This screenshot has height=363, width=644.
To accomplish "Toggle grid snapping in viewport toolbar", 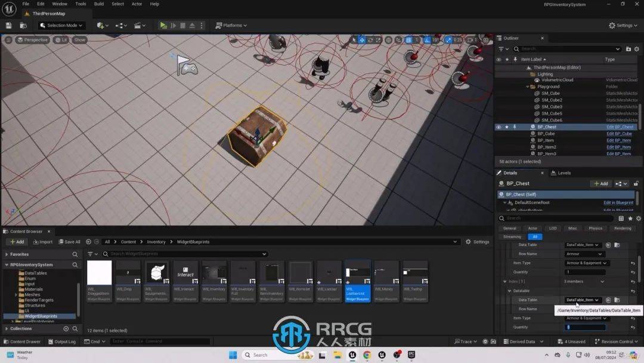I will [408, 40].
